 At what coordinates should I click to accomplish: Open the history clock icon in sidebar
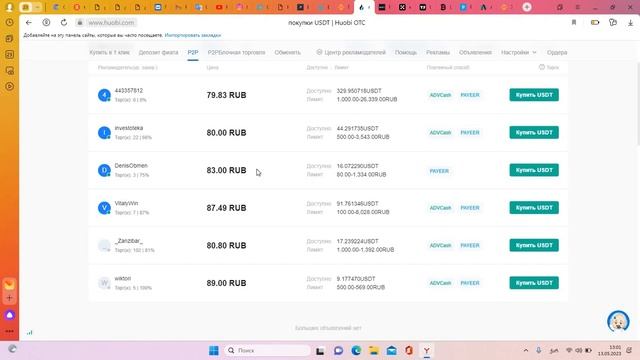click(x=9, y=22)
